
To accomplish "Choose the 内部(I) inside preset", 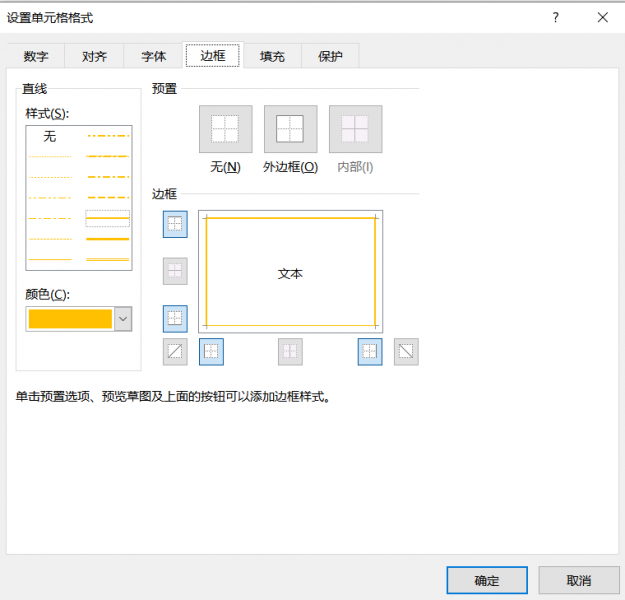I will pyautogui.click(x=356, y=129).
